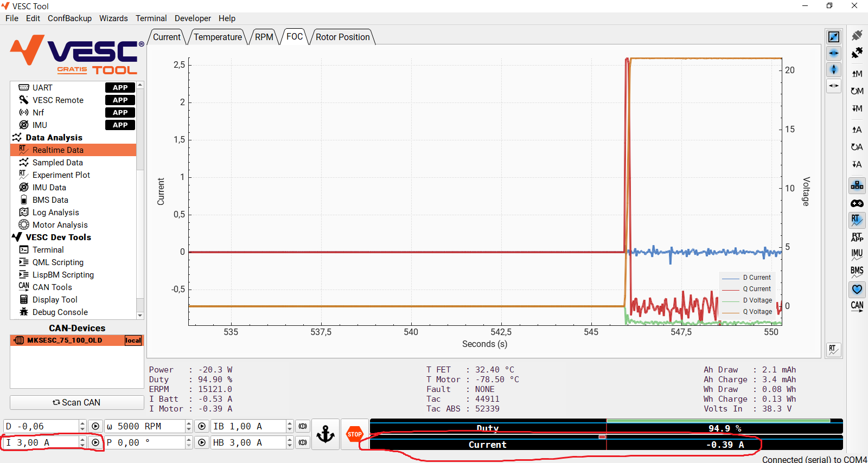Apply the IB brake current button
The width and height of the screenshot is (868, 463).
[x=303, y=426]
